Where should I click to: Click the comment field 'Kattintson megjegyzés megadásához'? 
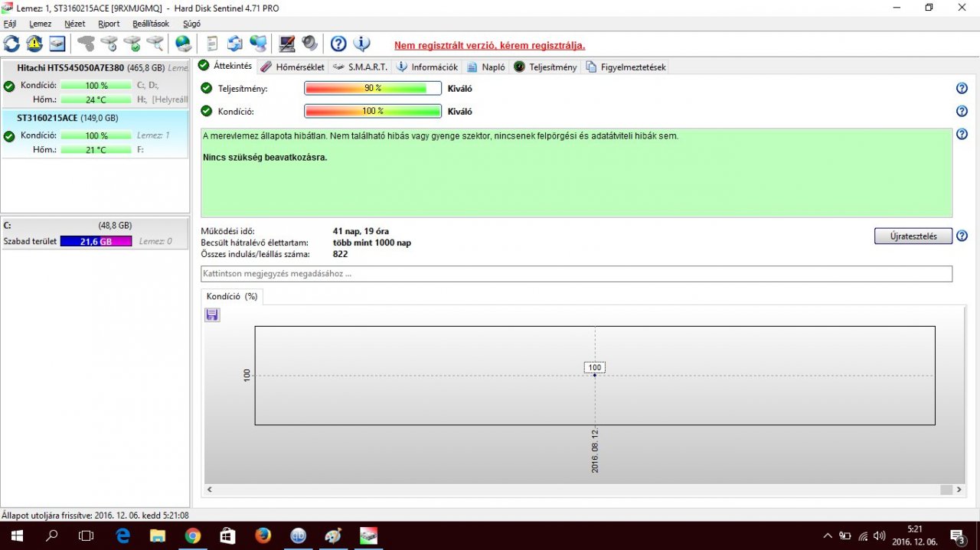pyautogui.click(x=577, y=274)
